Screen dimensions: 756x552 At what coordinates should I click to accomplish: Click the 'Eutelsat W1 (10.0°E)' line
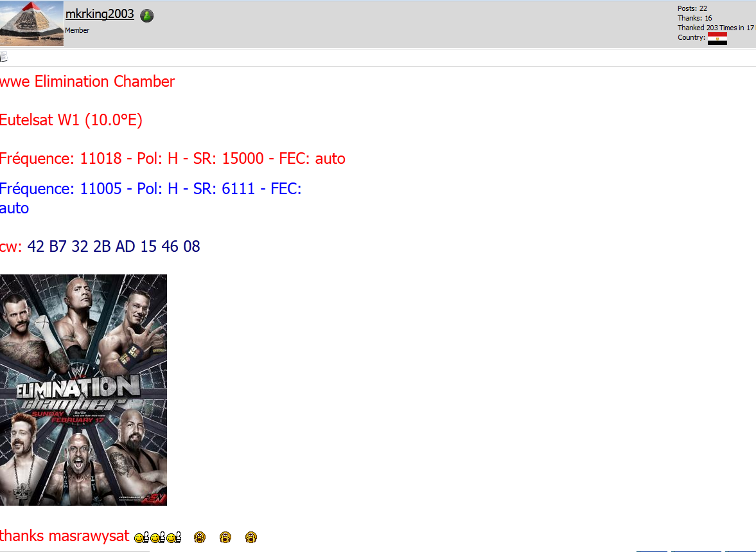(71, 120)
